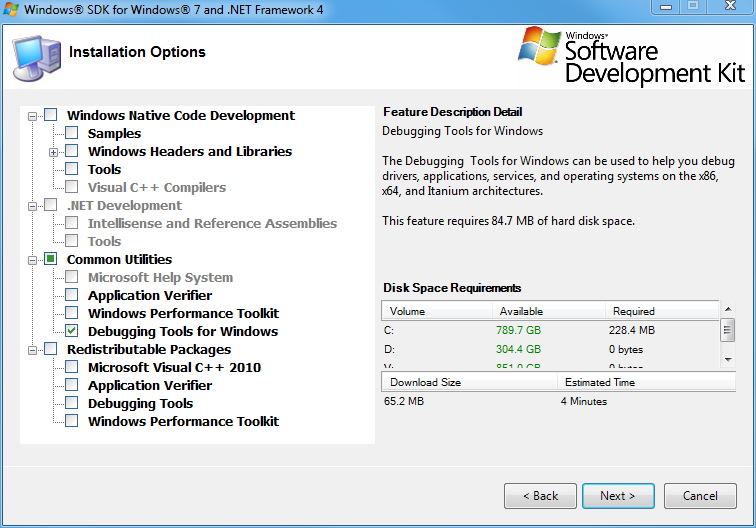Collapse the Common Utilities node
The width and height of the screenshot is (756, 528).
click(32, 260)
